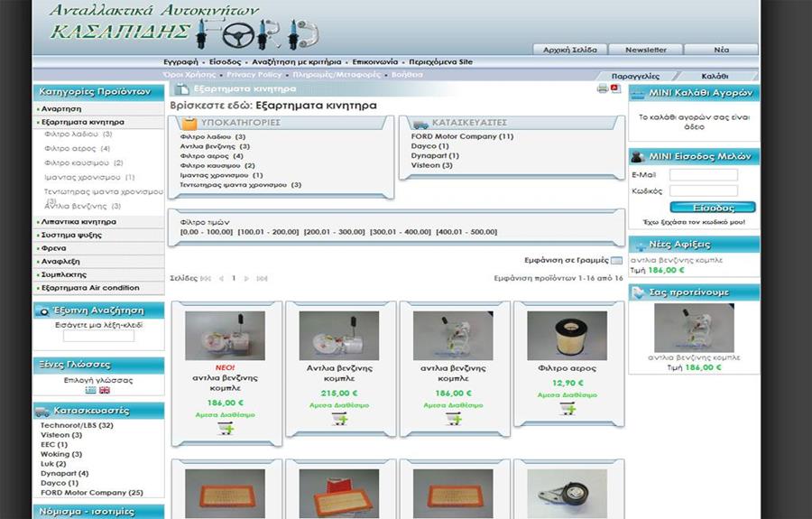This screenshot has height=519, width=812.
Task: Apply price filter [400.01 - 500.00]
Action: point(466,232)
